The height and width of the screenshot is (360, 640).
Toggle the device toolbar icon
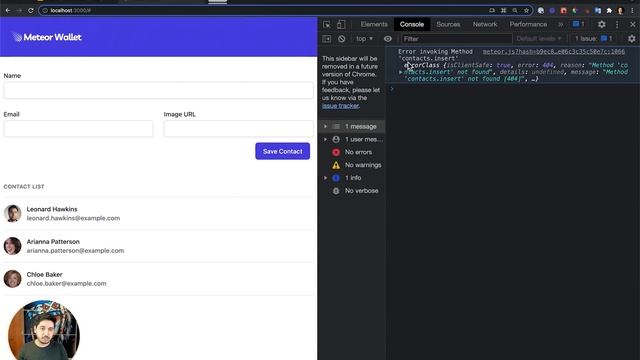click(341, 24)
